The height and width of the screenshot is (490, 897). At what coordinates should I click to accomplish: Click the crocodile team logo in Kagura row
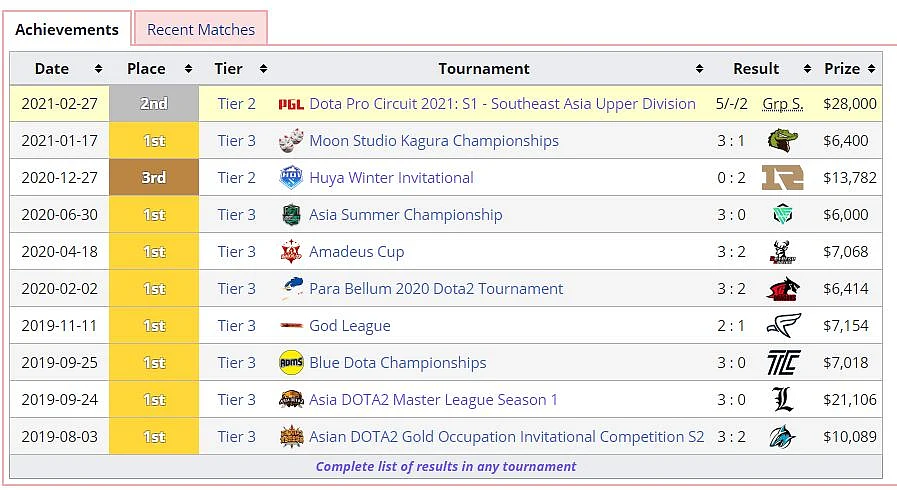click(782, 141)
